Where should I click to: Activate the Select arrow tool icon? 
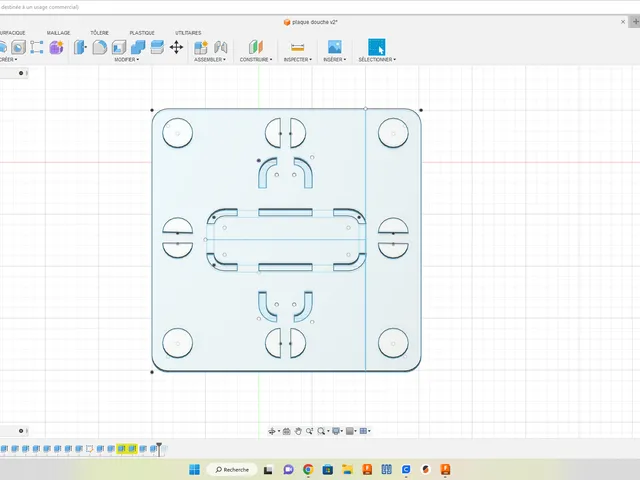click(377, 47)
